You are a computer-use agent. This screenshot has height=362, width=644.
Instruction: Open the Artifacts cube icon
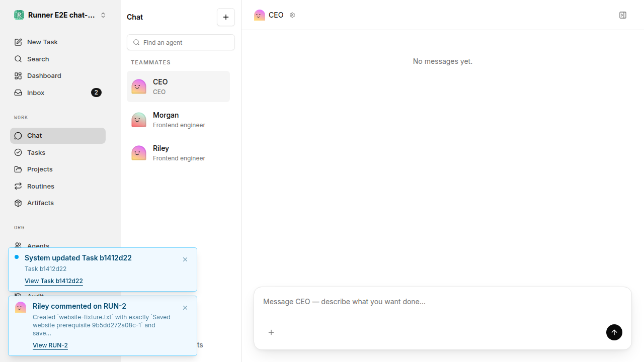[x=18, y=203]
